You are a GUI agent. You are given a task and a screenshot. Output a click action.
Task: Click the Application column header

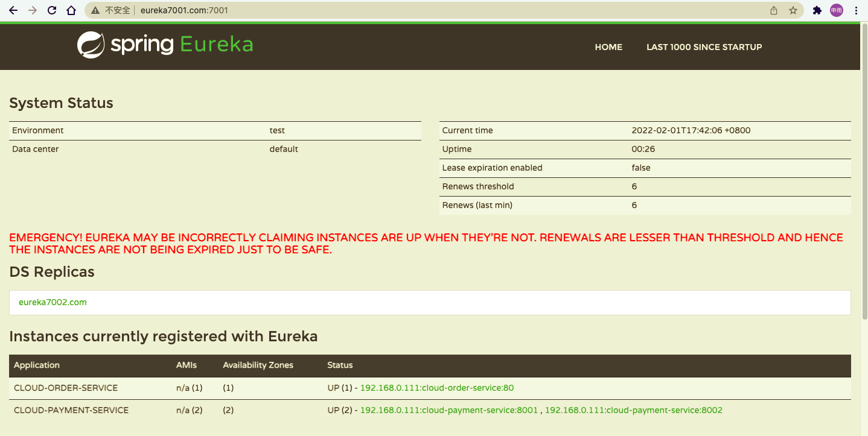[x=37, y=365]
